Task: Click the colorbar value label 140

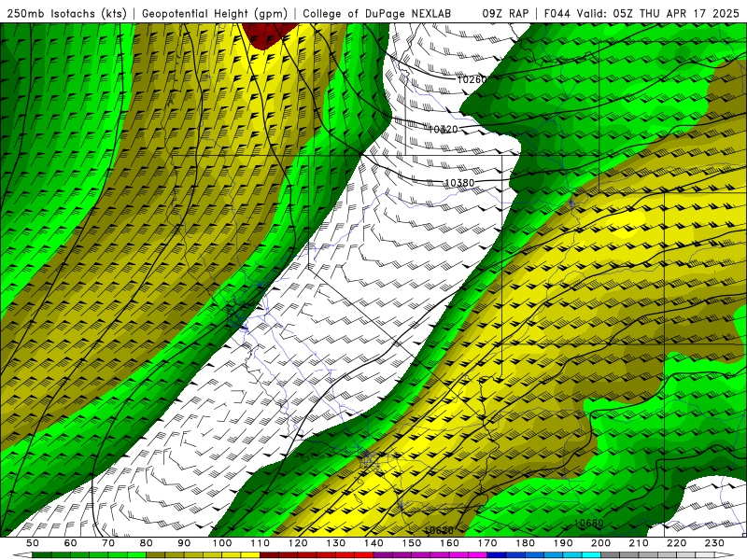Action: [373, 543]
